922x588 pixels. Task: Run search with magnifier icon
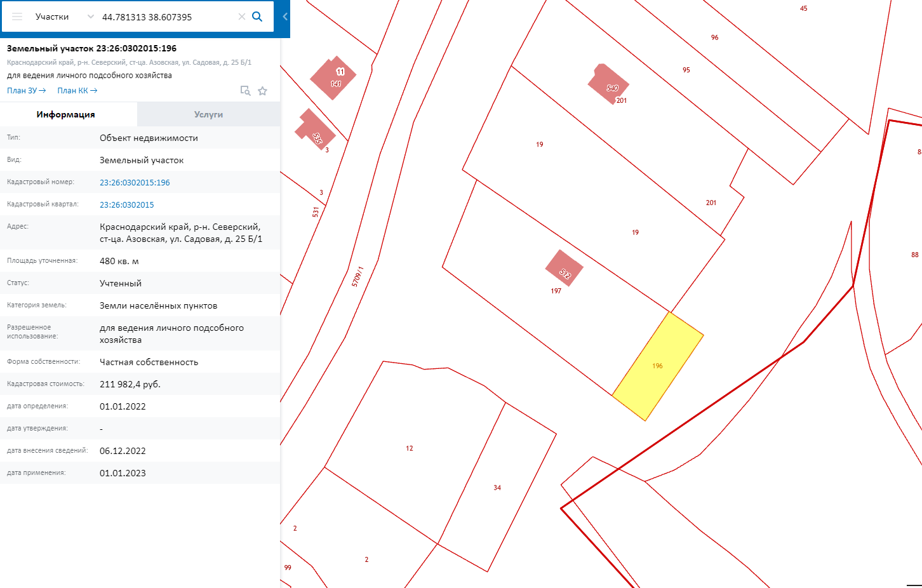(257, 17)
